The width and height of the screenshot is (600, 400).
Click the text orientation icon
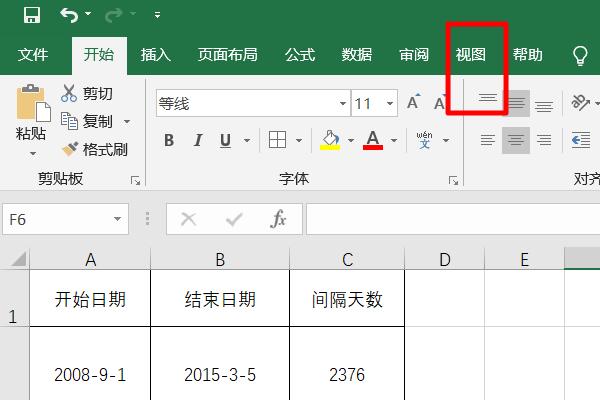(x=580, y=102)
